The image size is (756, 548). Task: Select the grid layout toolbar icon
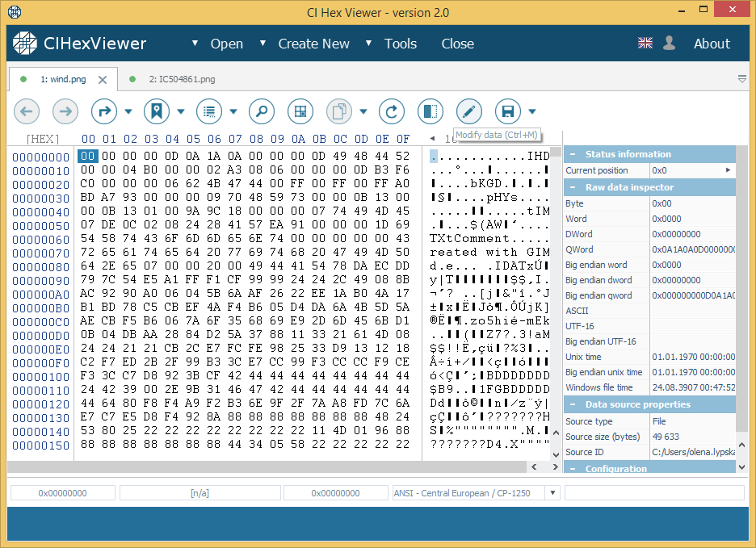(x=300, y=112)
